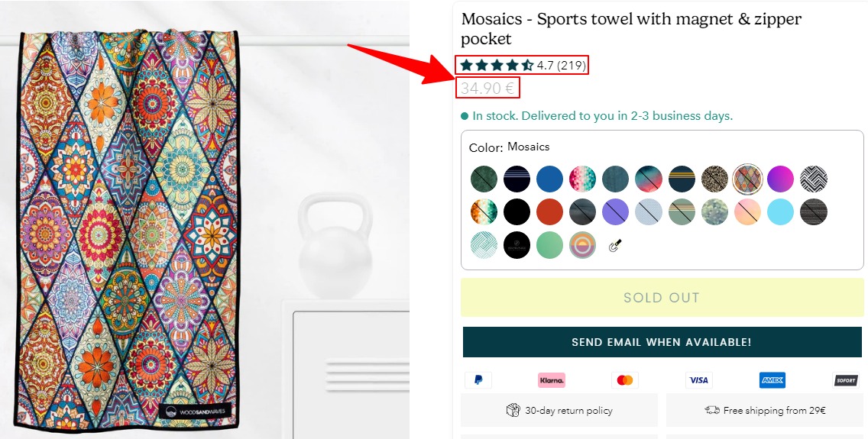Click the magnet icon in color options

click(615, 246)
